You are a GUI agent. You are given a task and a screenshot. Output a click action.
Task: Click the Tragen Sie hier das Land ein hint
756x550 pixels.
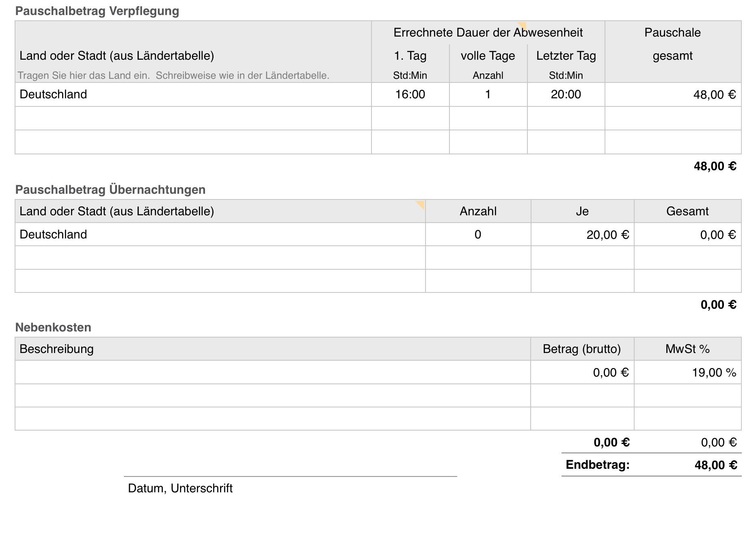tap(173, 76)
